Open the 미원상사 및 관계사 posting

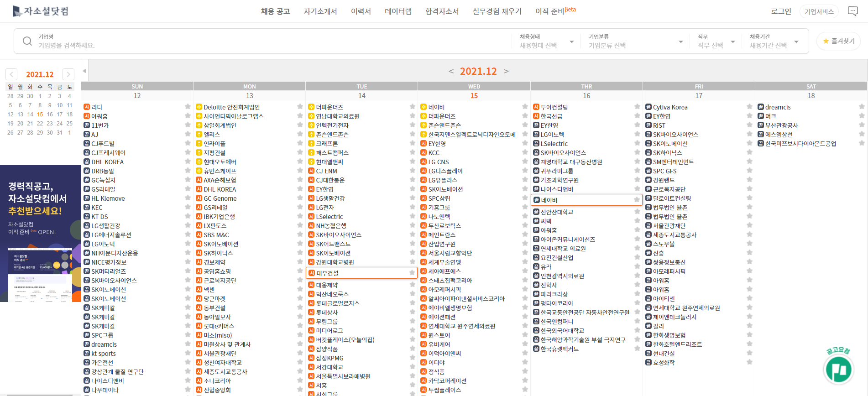227,344
